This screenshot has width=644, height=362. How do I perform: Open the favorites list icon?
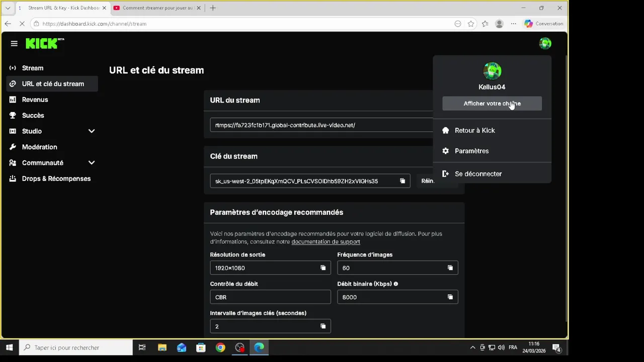(x=485, y=24)
